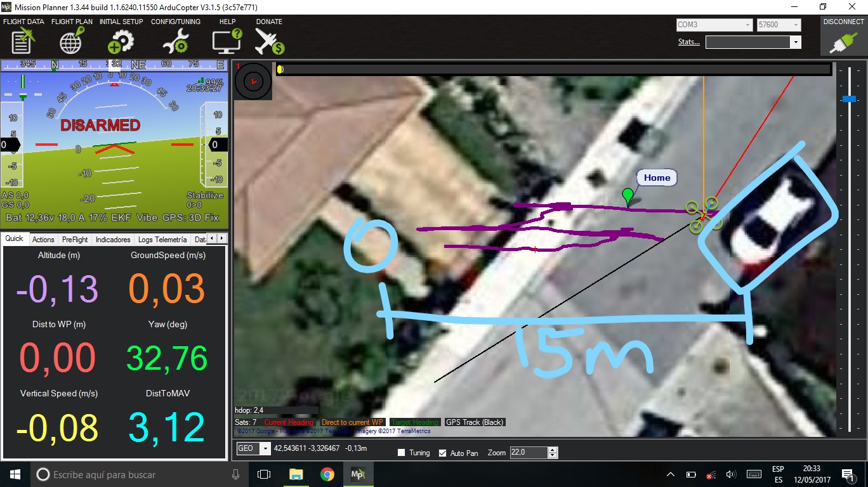868x487 pixels.
Task: Click the Stats... link
Action: tap(688, 42)
